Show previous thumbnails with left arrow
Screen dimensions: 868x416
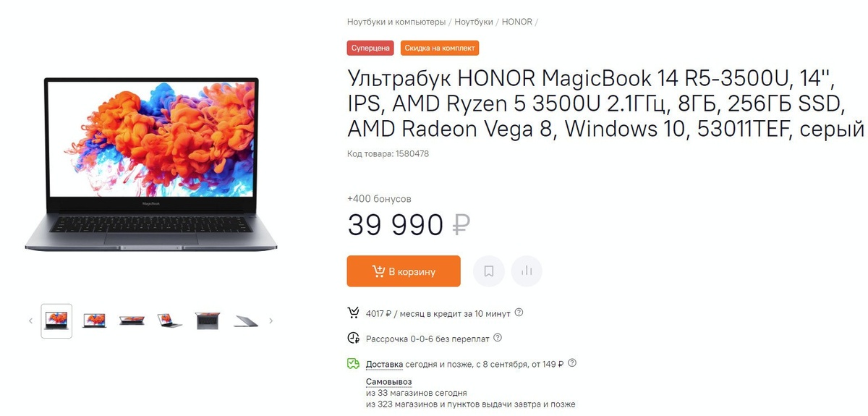click(x=30, y=321)
